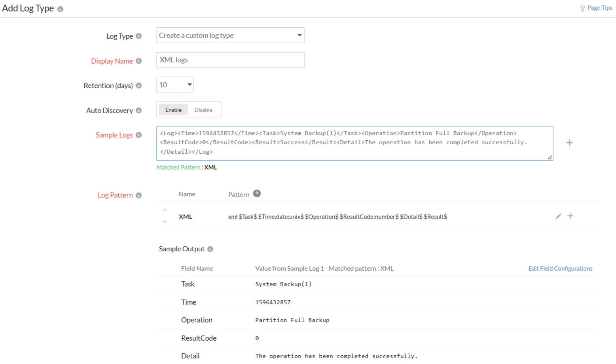Edit the XML pattern with pencil icon
The height and width of the screenshot is (364, 616).
558,216
